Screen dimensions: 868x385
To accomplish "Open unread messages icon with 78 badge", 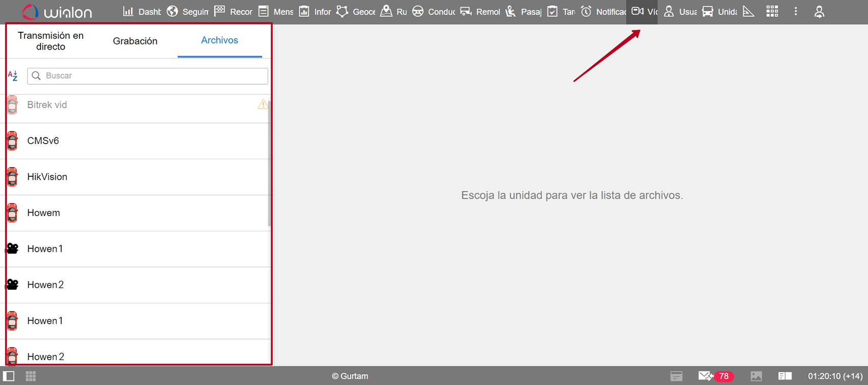I will 715,376.
